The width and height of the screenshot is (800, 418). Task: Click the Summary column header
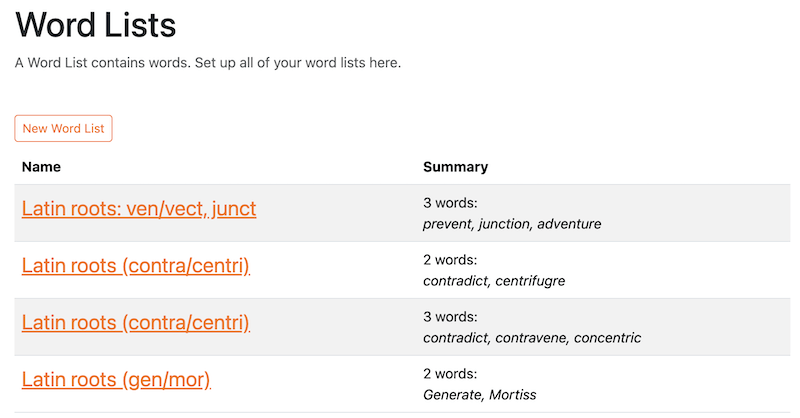tap(455, 167)
